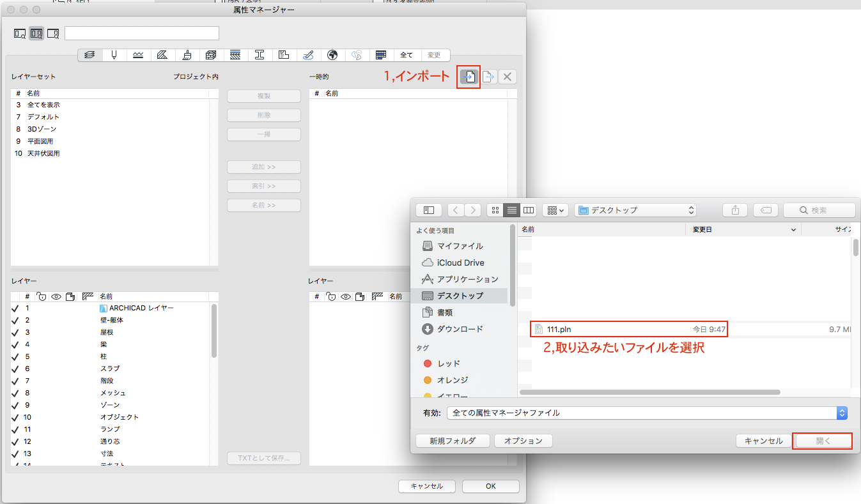This screenshot has height=504, width=861.
Task: Select the highlighted double-pane search mode icon
Action: click(x=36, y=33)
